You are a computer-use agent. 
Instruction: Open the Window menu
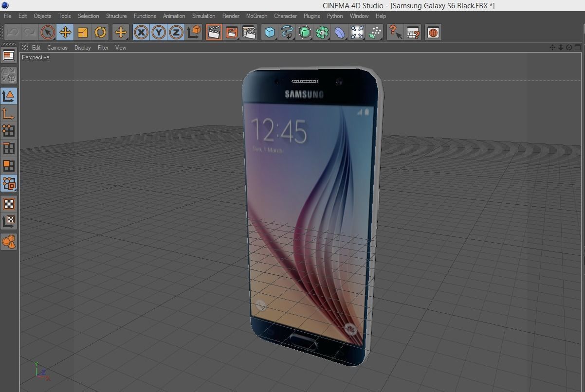pos(359,16)
